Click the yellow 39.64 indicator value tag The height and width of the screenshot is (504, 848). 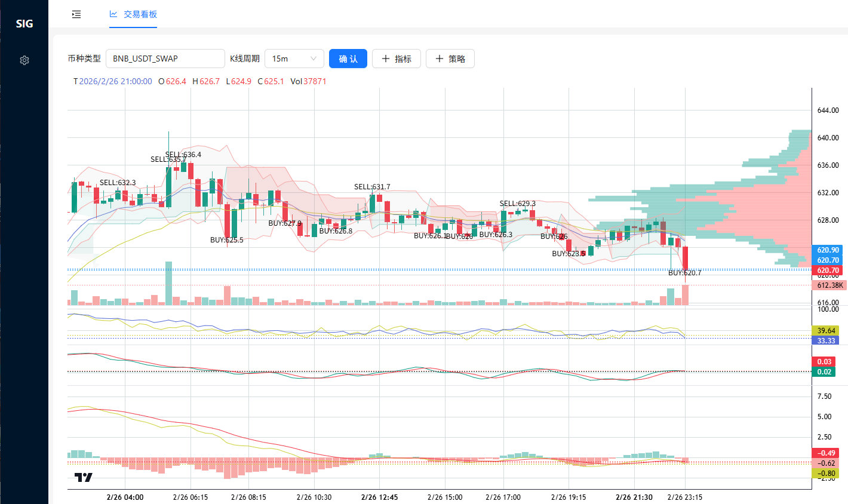coord(826,331)
